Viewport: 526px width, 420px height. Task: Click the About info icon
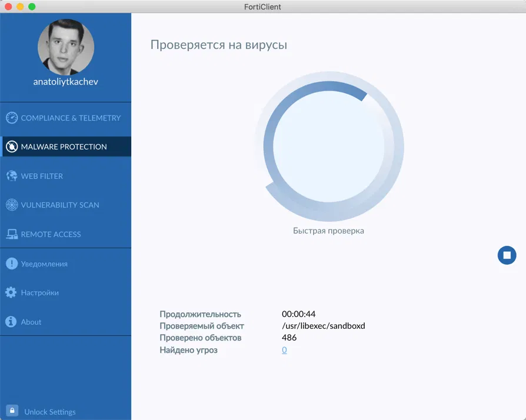(x=11, y=321)
